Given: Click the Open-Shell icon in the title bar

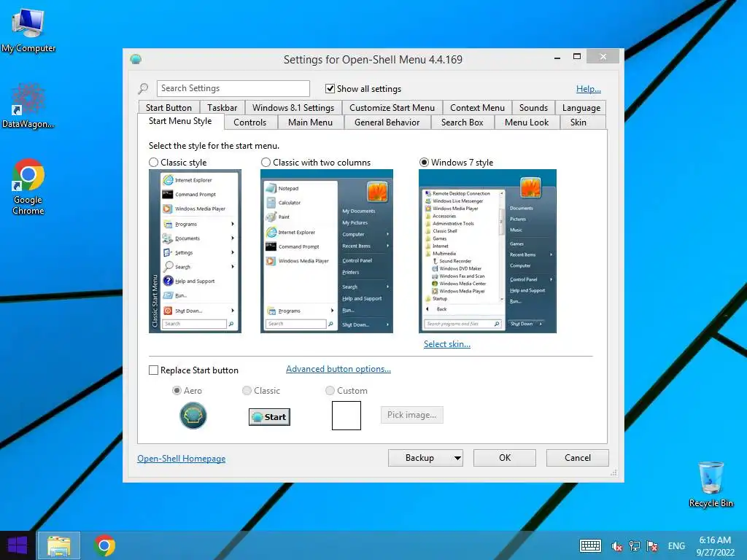Looking at the screenshot, I should [x=136, y=60].
